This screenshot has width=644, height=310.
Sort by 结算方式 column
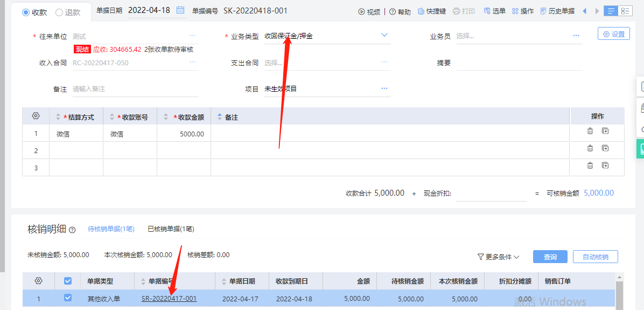pos(58,117)
